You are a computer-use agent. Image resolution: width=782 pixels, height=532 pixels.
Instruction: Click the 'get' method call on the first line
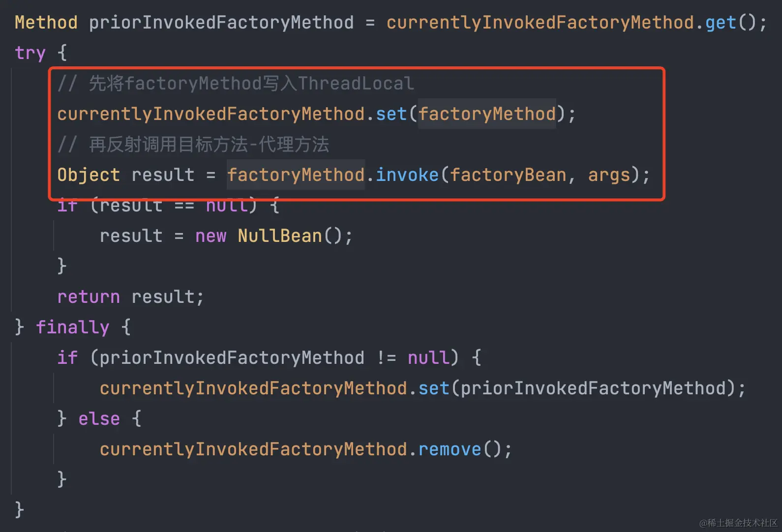721,23
